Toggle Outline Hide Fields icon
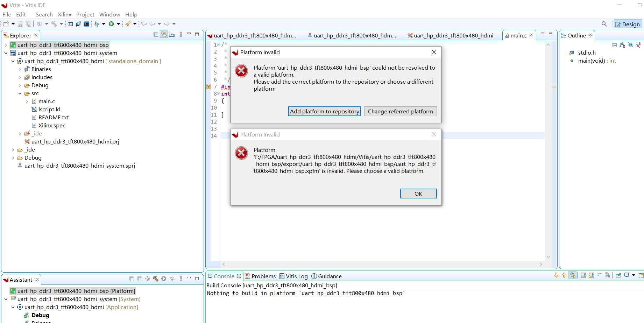 click(x=630, y=45)
